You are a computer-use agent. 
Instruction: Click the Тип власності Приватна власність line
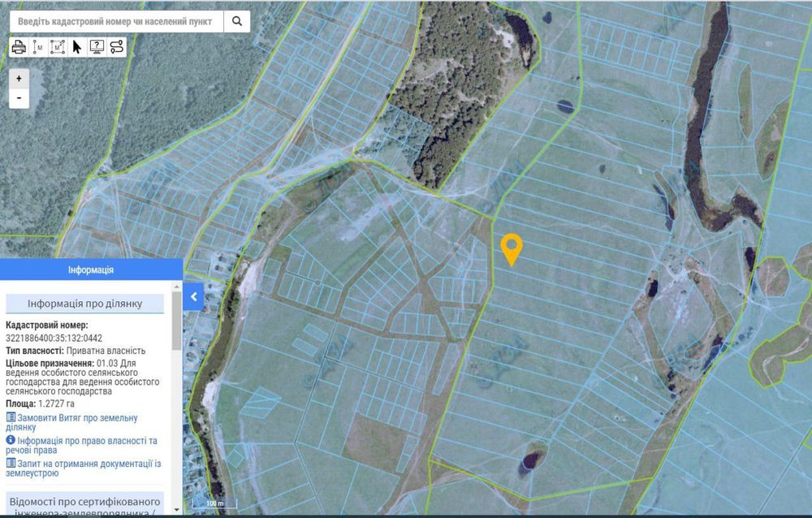coord(76,351)
